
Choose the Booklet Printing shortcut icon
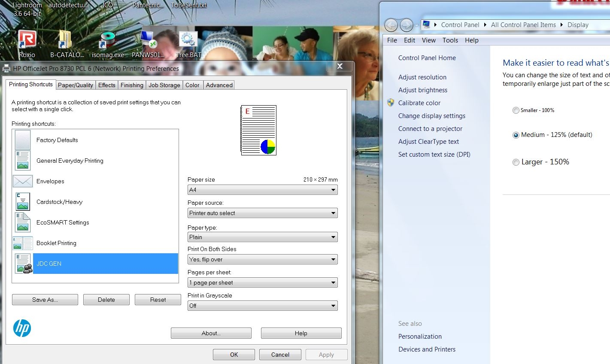coord(23,243)
